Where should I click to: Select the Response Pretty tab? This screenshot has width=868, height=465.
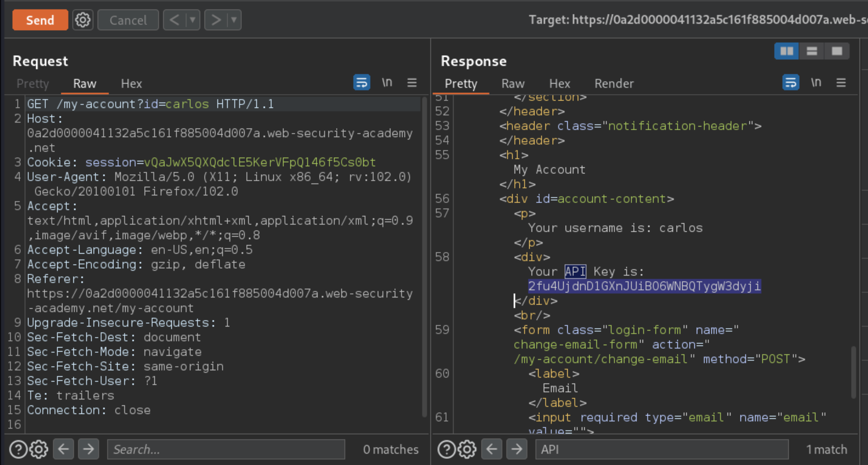(461, 84)
